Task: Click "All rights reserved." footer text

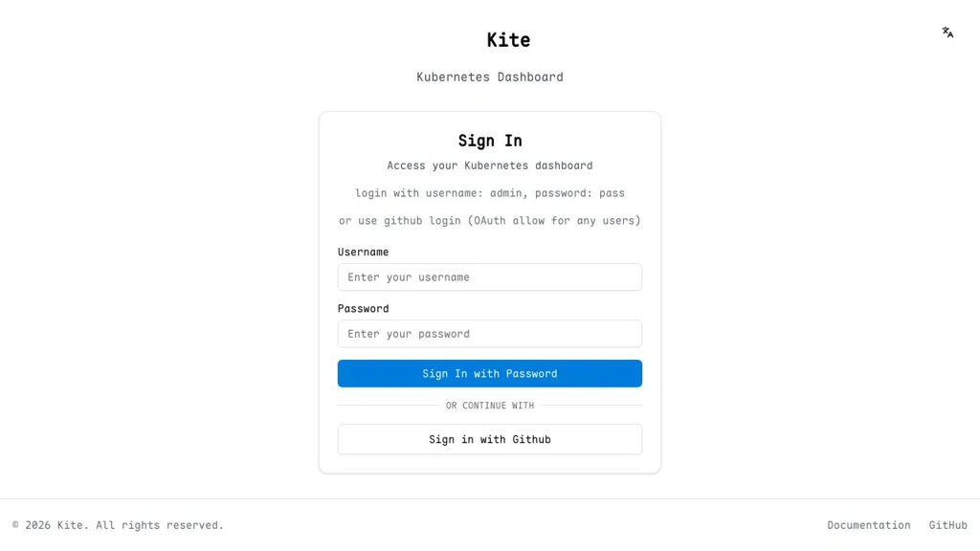Action: 160,525
